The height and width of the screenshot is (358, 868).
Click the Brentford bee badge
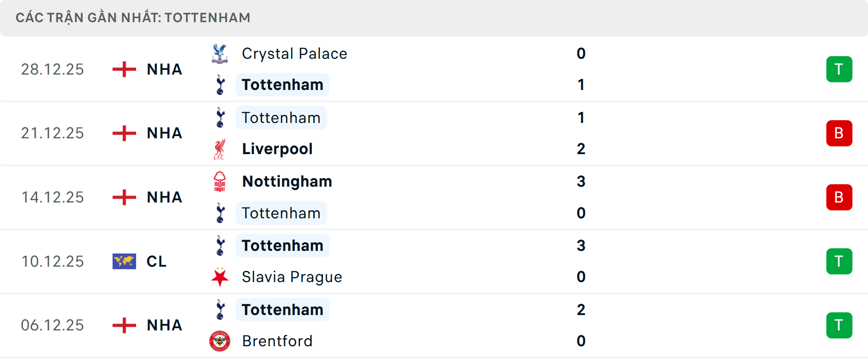click(x=220, y=341)
